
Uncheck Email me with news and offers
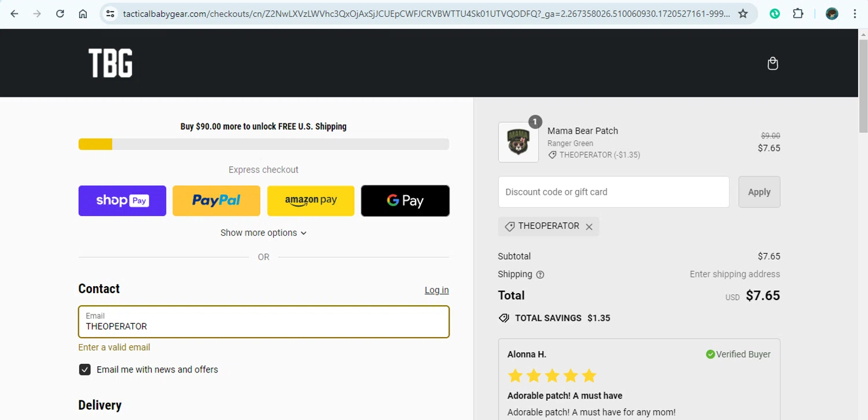pyautogui.click(x=85, y=370)
